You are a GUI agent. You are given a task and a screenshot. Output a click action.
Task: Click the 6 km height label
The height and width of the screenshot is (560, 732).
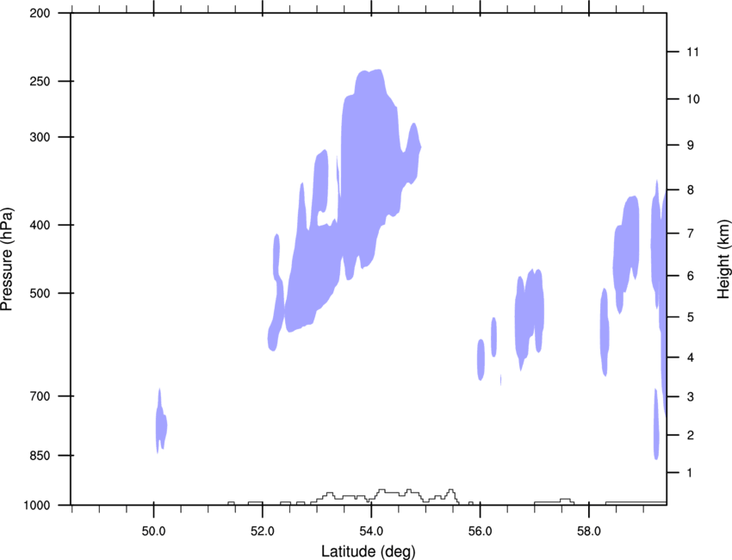(691, 276)
